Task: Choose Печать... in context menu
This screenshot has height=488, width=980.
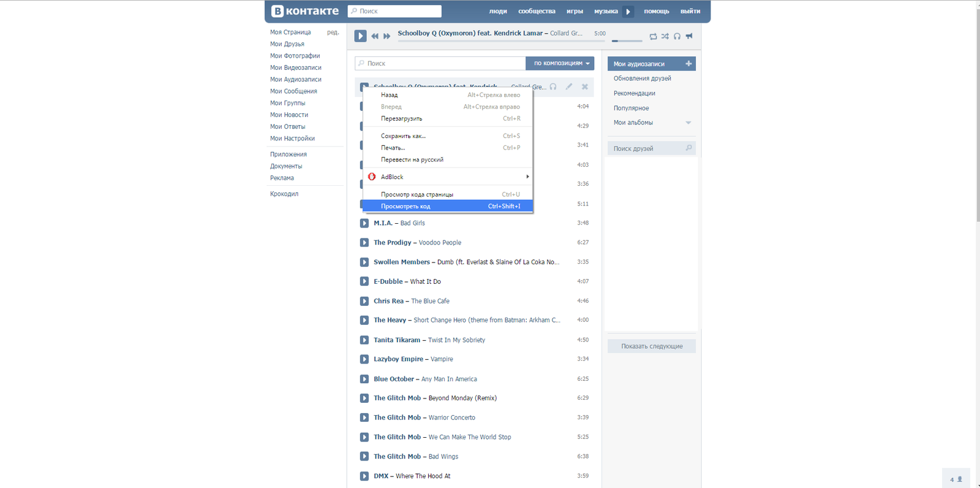Action: (x=448, y=148)
